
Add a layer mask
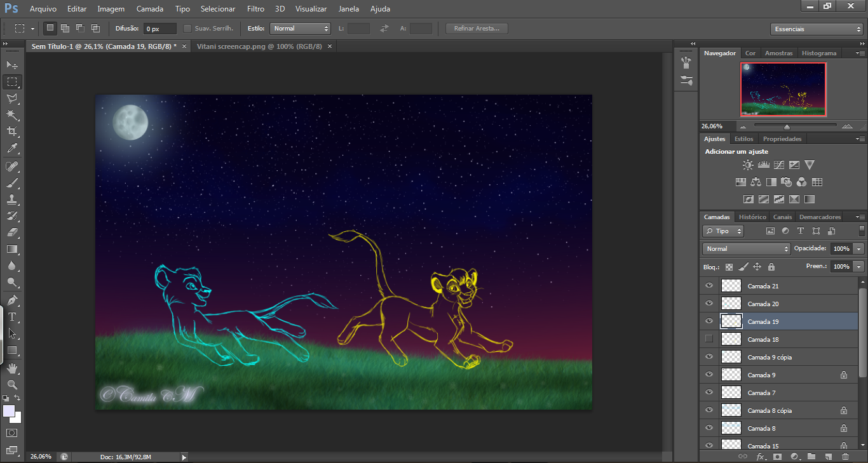pyautogui.click(x=777, y=456)
